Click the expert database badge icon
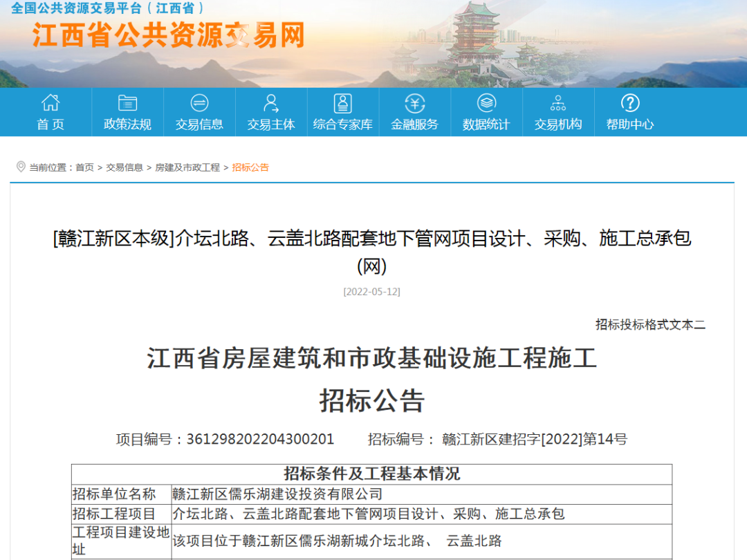Screen dimensions: 747x560 coord(342,103)
